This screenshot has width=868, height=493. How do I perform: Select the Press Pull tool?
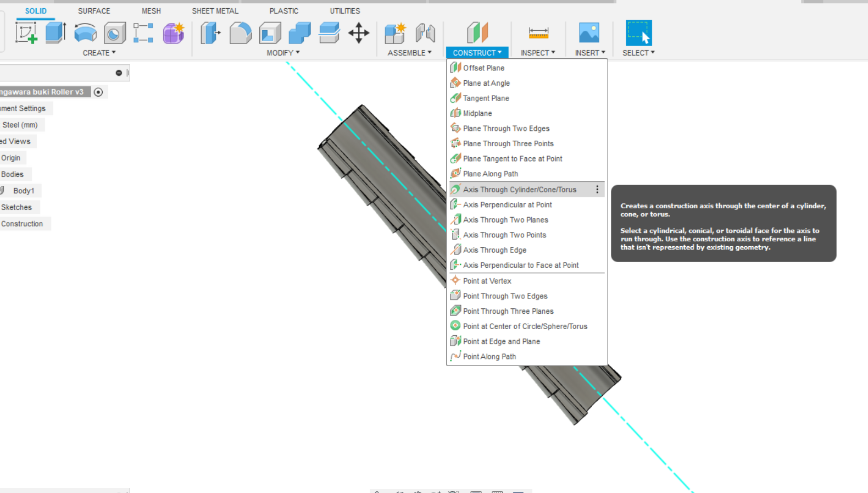[210, 33]
